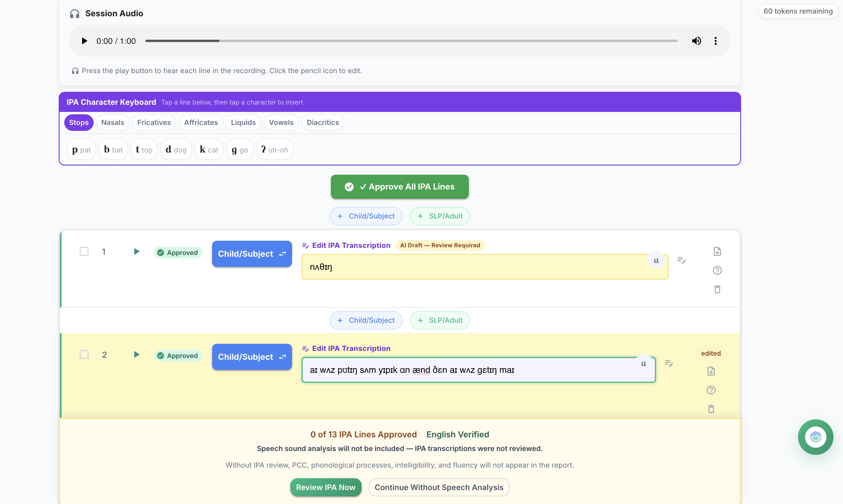Click the audio progress seek bar
Image resolution: width=843 pixels, height=504 pixels.
pyautogui.click(x=411, y=41)
